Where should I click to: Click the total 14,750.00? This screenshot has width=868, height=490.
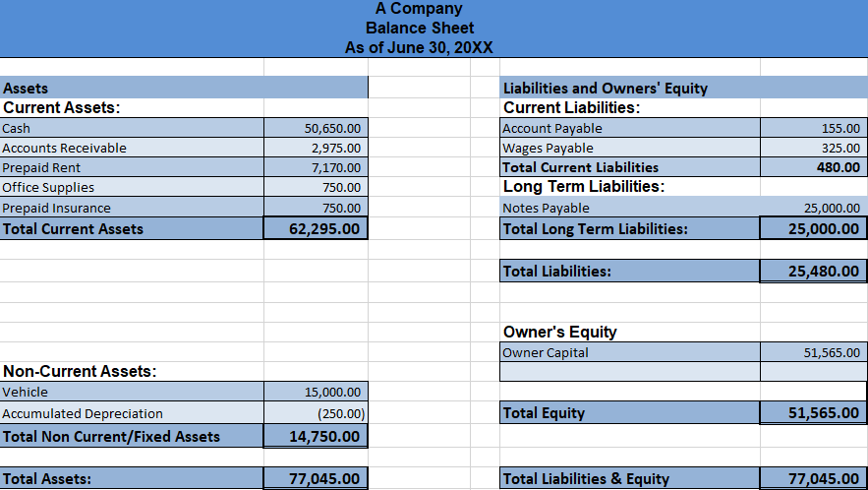coord(316,436)
